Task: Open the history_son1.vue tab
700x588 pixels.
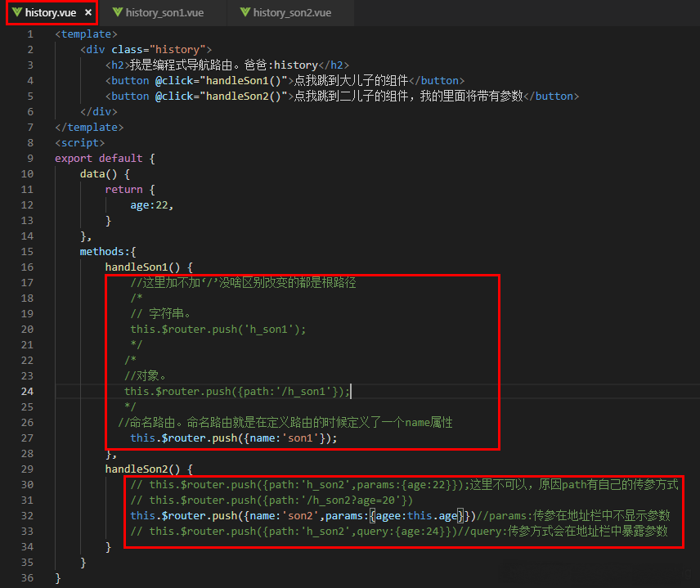Action: click(164, 12)
